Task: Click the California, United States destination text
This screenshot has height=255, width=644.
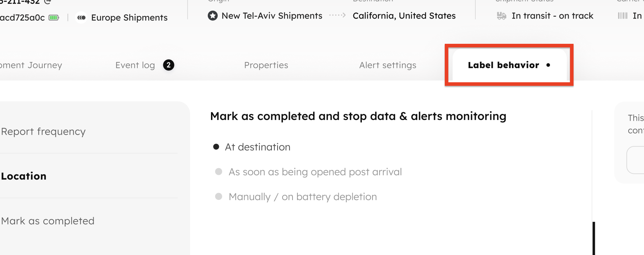Action: pyautogui.click(x=404, y=16)
